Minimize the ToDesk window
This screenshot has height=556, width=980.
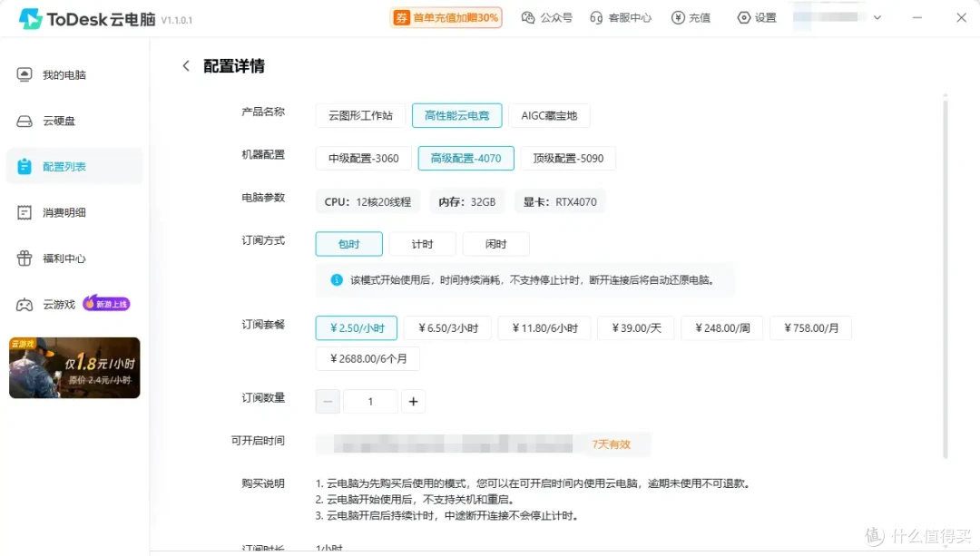tap(916, 17)
